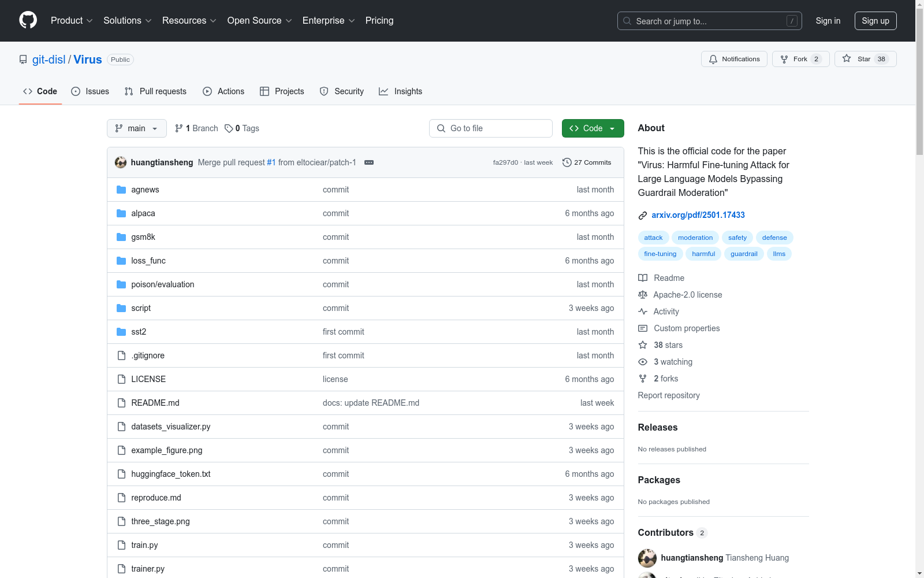Click the gsm8k folder icon
The height and width of the screenshot is (578, 924).
point(121,237)
